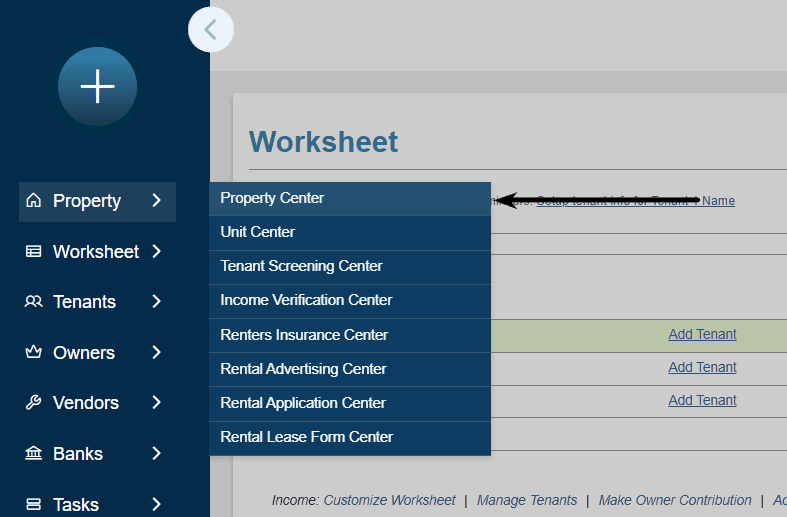Screen dimensions: 787x517
Task: Click the house icon beside Property
Action: (x=34, y=201)
